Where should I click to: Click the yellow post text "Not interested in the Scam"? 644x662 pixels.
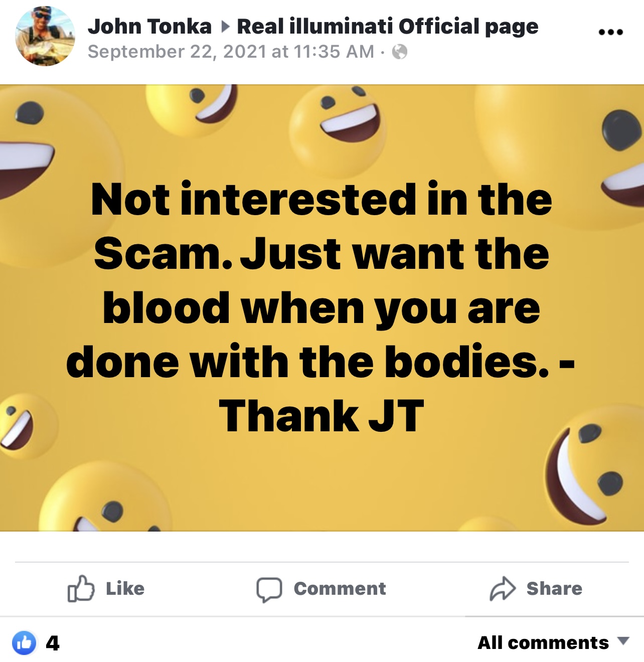click(x=321, y=226)
